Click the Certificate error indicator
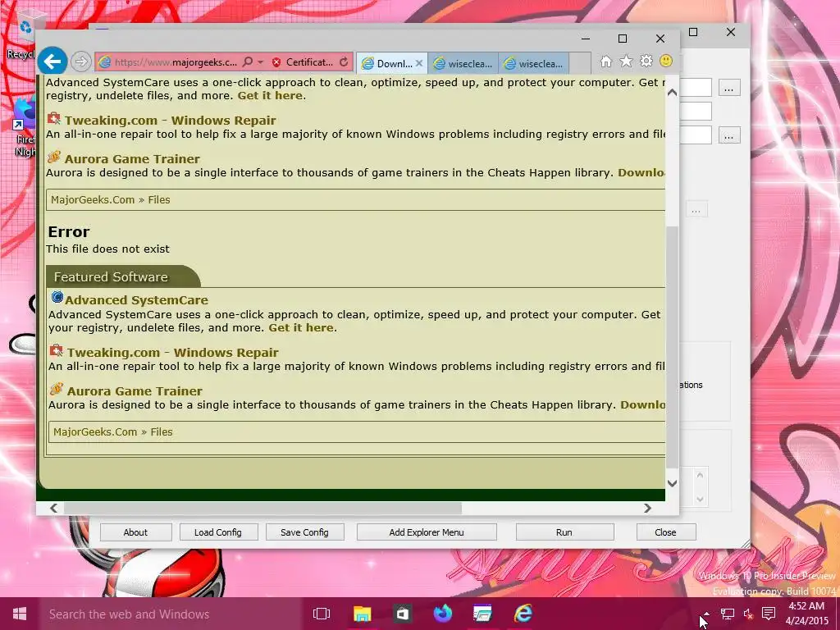840x630 pixels. point(302,62)
